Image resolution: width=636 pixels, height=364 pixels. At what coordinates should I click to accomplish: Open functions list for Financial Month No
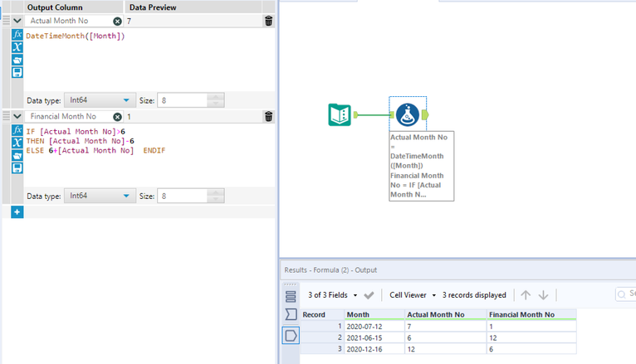17,130
